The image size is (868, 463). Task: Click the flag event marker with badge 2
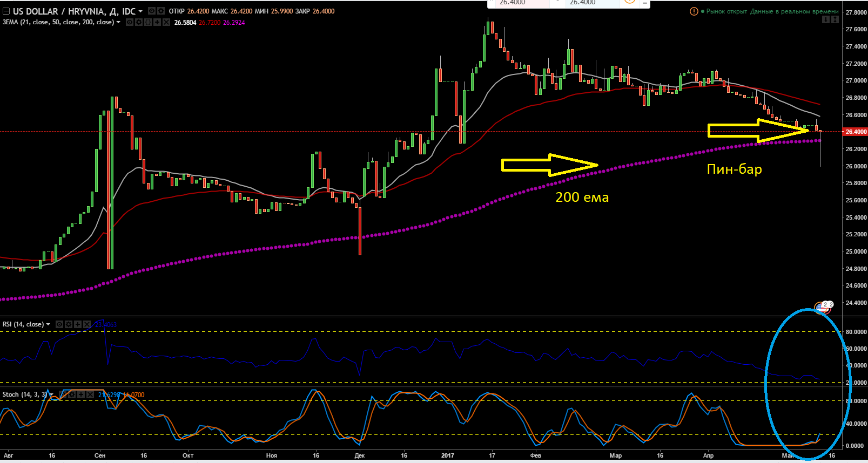[x=824, y=307]
